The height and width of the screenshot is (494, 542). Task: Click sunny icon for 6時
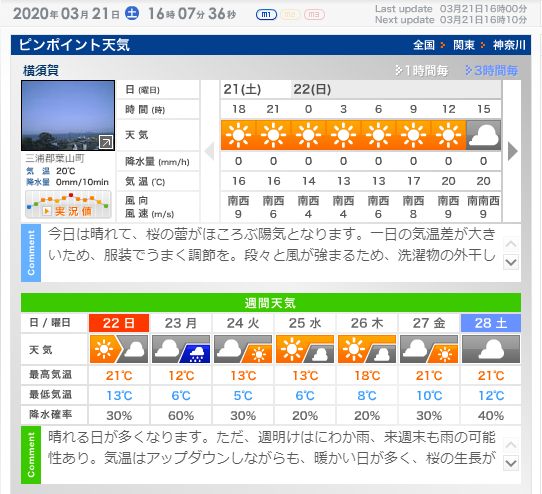click(x=378, y=135)
